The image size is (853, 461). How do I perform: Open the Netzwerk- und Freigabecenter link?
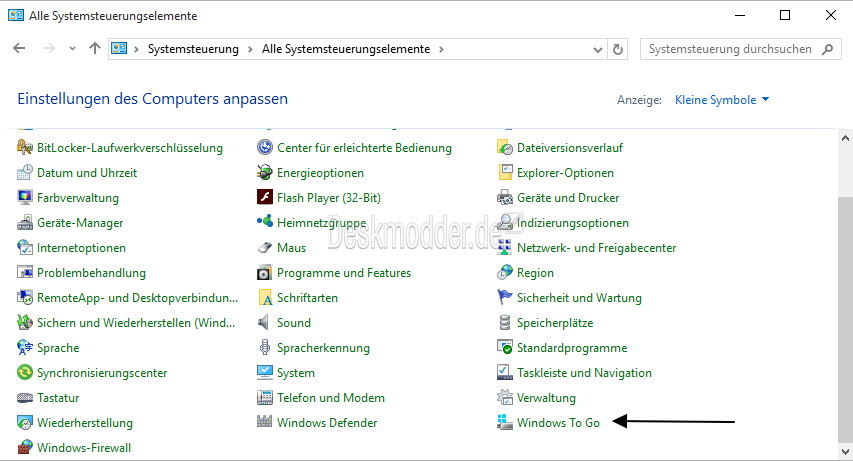[x=596, y=248]
